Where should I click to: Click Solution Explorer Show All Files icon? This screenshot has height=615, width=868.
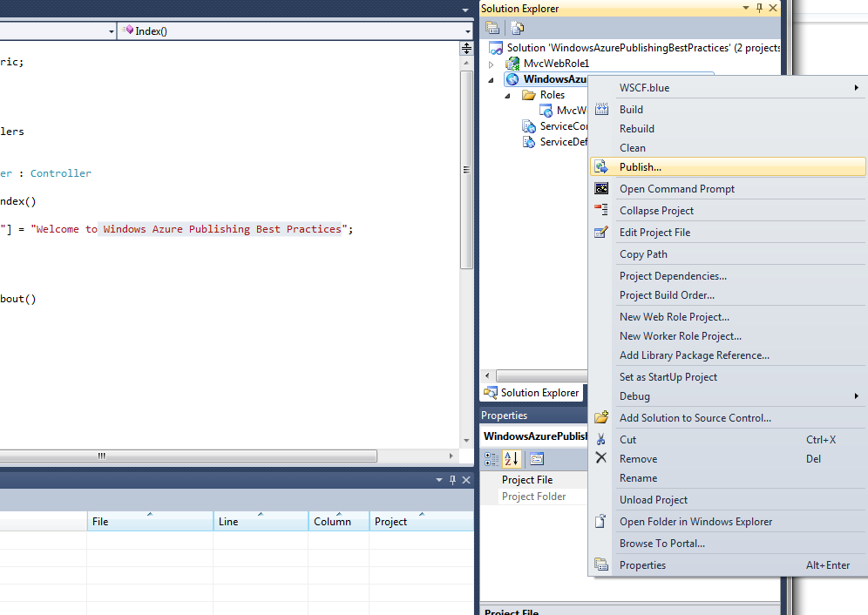pyautogui.click(x=517, y=28)
